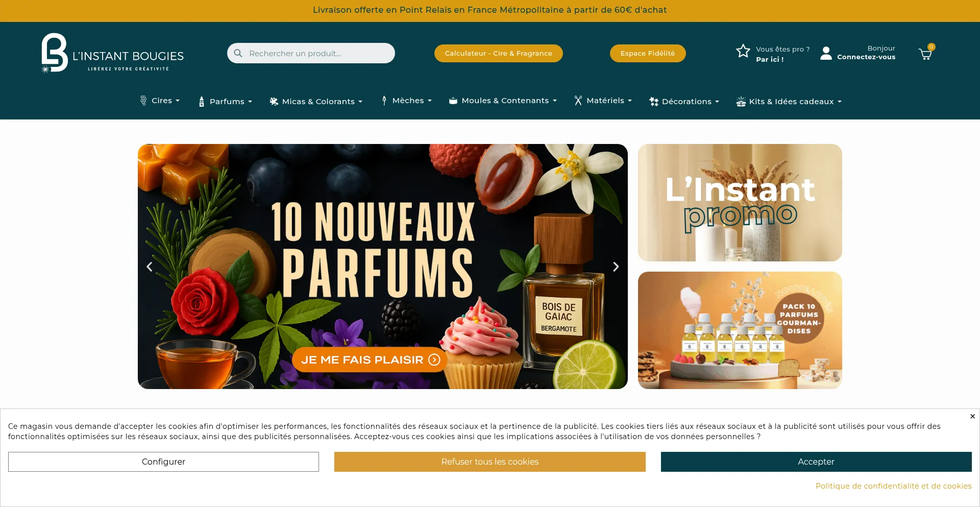980x507 pixels.
Task: Accept cookies with the Accepter button
Action: (x=816, y=462)
